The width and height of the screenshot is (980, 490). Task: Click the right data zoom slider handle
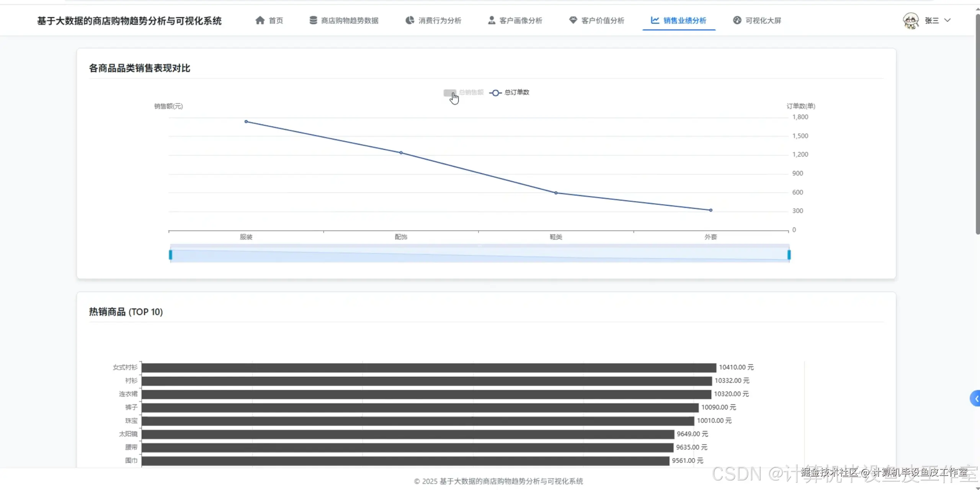tap(789, 255)
